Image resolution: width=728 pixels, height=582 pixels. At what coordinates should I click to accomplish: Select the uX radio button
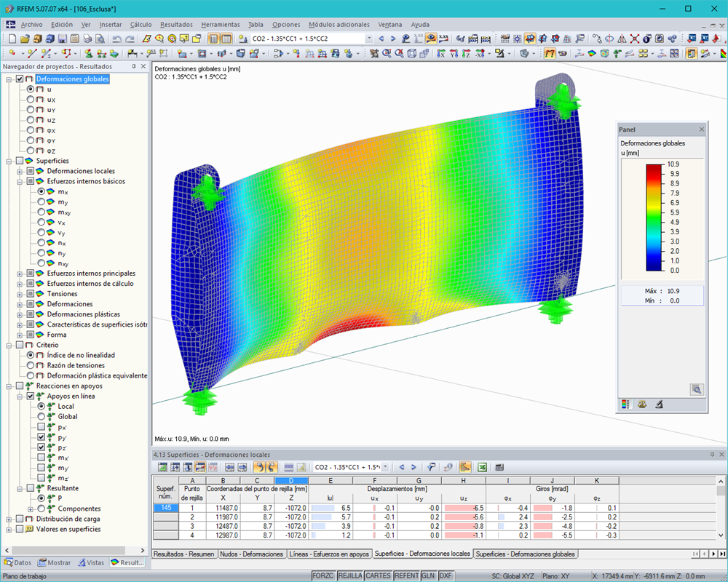click(30, 100)
